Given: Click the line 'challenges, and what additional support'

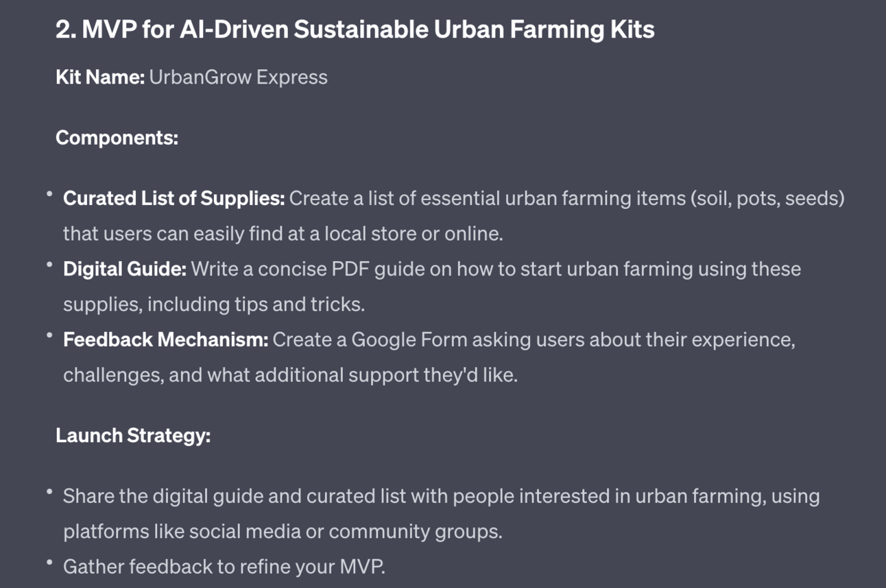Looking at the screenshot, I should (x=290, y=375).
